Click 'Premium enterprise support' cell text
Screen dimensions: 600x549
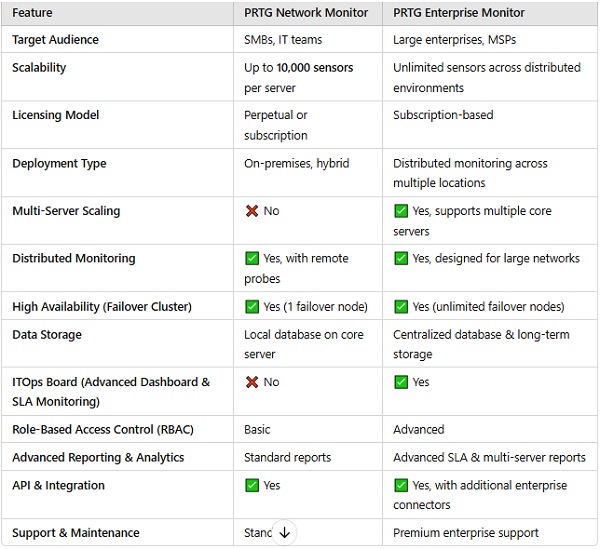[466, 533]
